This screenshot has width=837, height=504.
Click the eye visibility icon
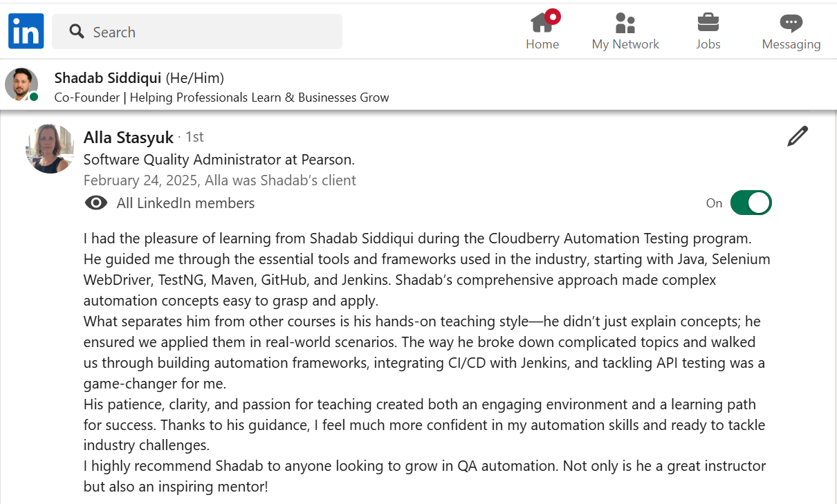click(x=96, y=203)
